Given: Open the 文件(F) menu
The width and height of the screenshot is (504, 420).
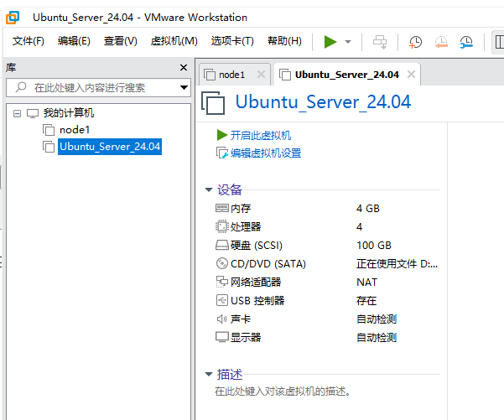Looking at the screenshot, I should click(28, 41).
